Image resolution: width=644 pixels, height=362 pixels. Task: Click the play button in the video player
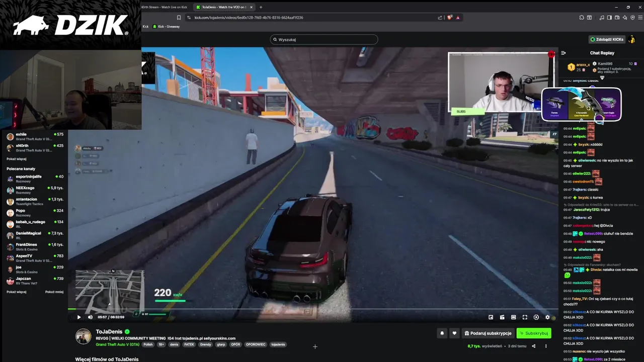click(x=78, y=317)
